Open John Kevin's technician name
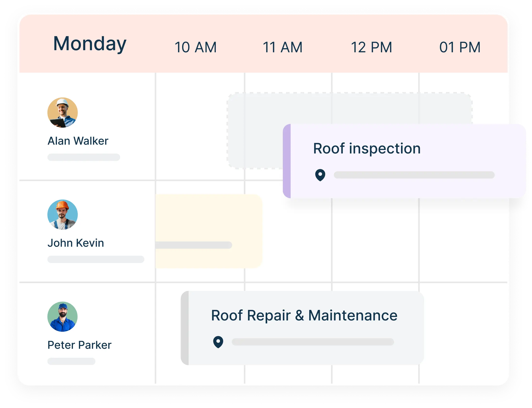The height and width of the screenshot is (408, 532). [x=76, y=243]
